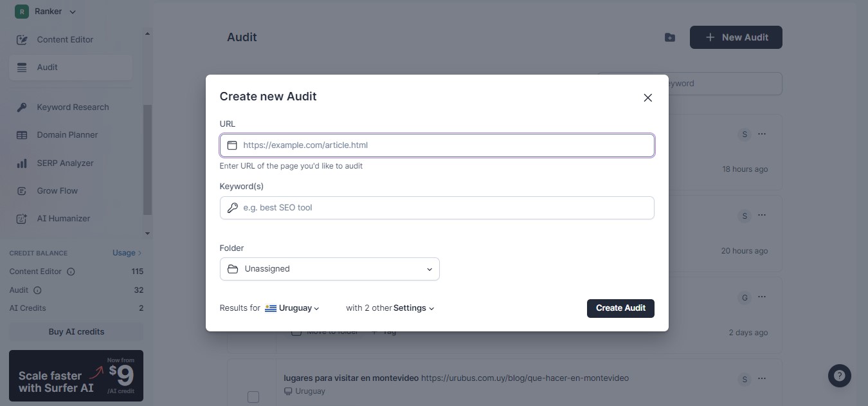
Task: Click Buy AI credits button
Action: coord(76,332)
